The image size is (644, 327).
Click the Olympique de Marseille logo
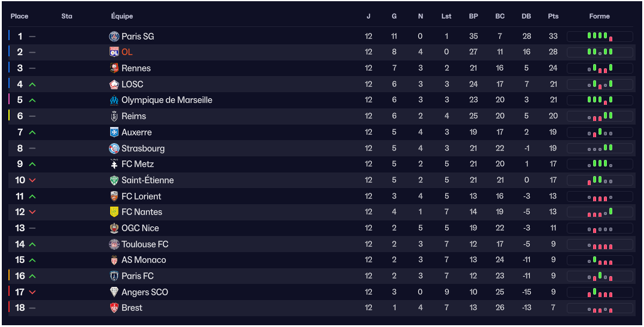(114, 100)
